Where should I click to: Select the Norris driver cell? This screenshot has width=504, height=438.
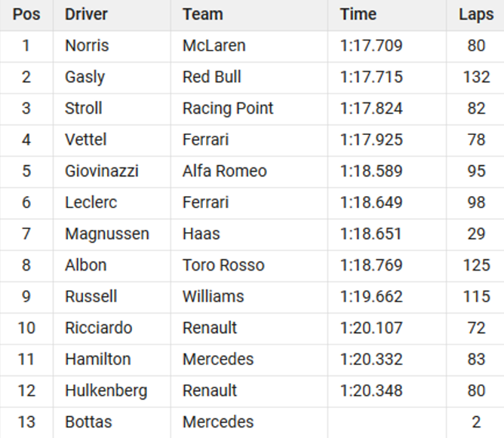point(87,46)
